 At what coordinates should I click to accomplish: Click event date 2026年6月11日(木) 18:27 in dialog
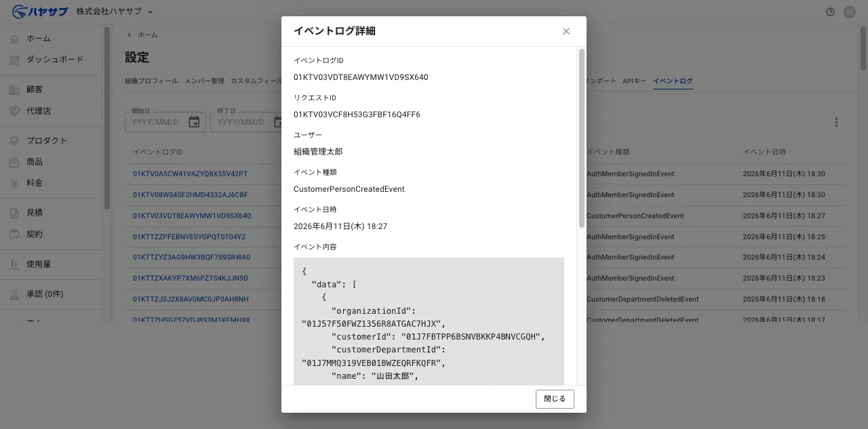pyautogui.click(x=340, y=226)
